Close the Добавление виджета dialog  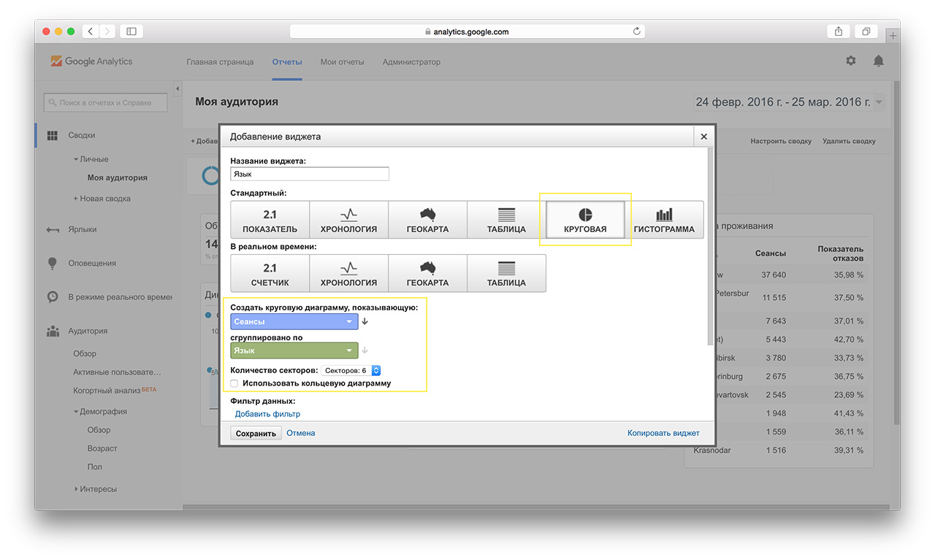point(703,137)
